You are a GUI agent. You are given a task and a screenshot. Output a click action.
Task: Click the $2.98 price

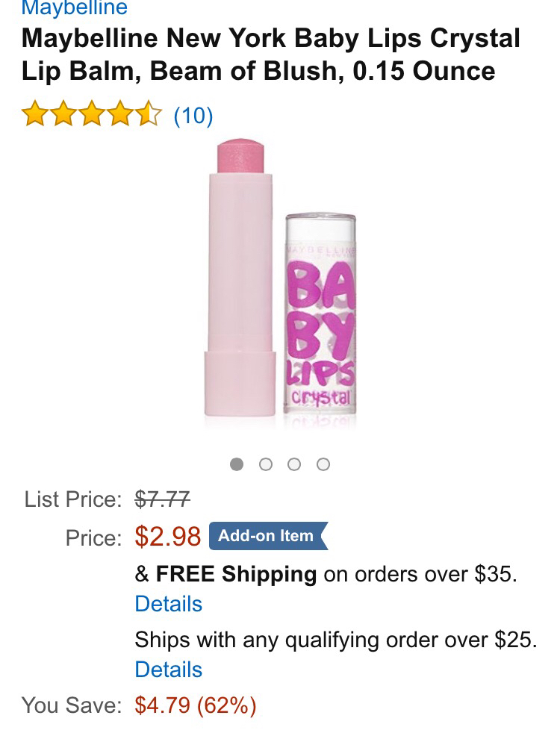(x=168, y=537)
